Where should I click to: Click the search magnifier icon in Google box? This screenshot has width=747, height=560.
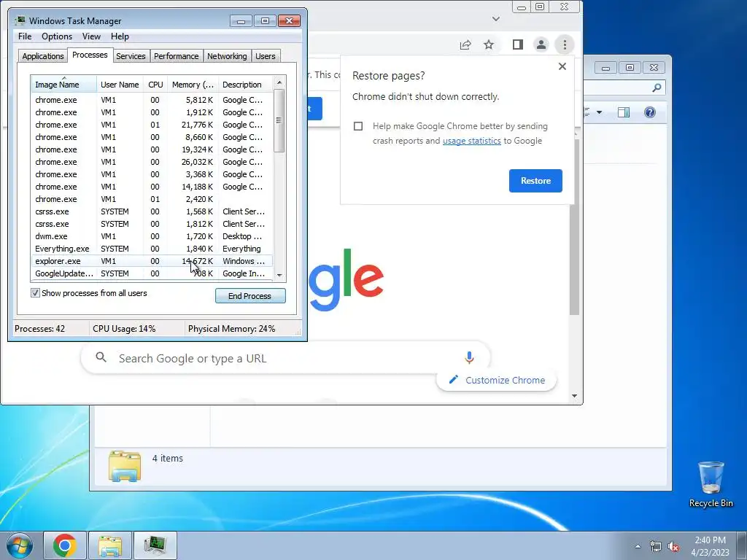pyautogui.click(x=101, y=357)
